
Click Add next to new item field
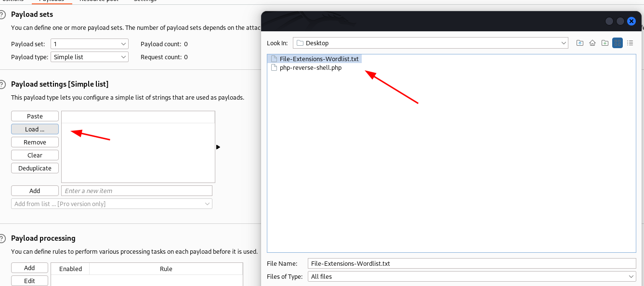point(35,191)
